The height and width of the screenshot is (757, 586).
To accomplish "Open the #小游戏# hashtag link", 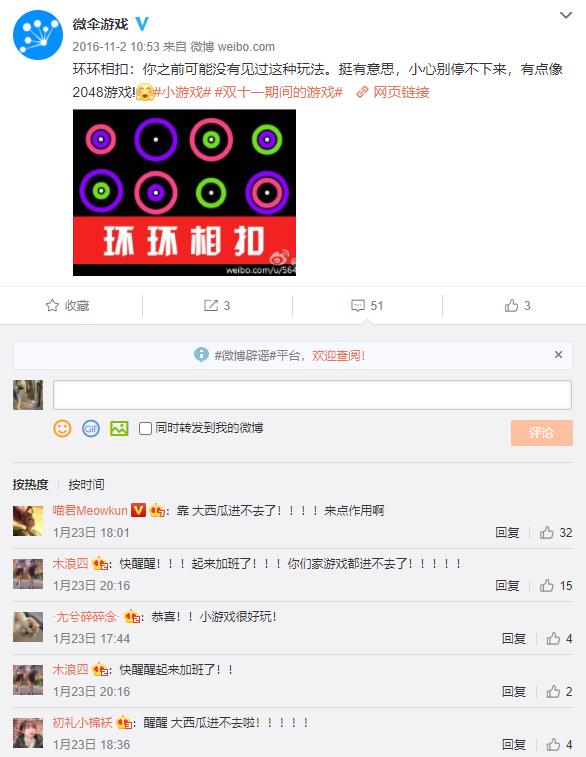I will pos(182,92).
